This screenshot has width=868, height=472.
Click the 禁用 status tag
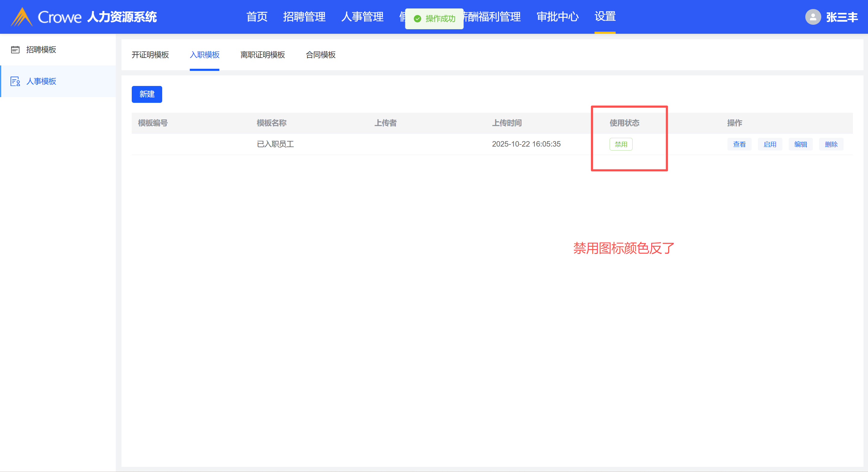[x=621, y=144]
